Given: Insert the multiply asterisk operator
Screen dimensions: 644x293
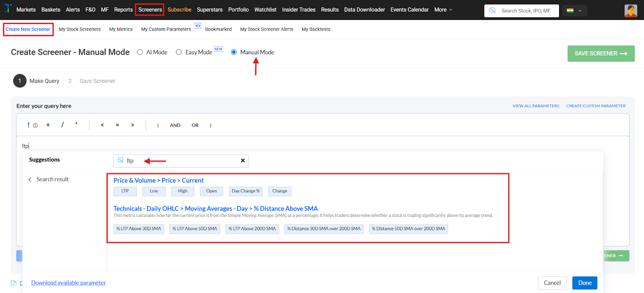Looking at the screenshot, I should point(76,124).
